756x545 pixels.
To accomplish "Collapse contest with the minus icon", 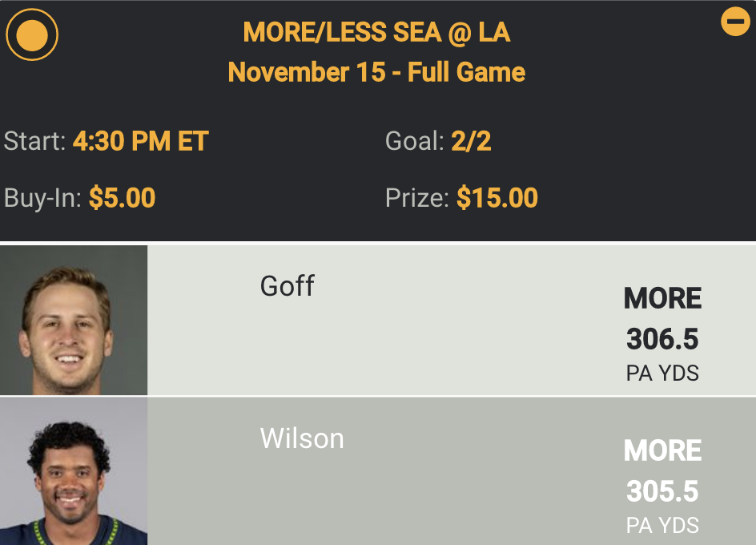I will tap(735, 22).
